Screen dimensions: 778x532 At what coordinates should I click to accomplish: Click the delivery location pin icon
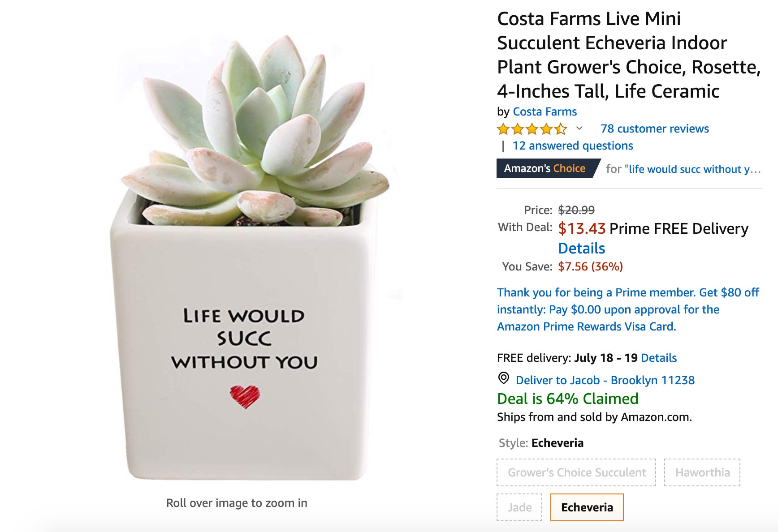click(503, 378)
